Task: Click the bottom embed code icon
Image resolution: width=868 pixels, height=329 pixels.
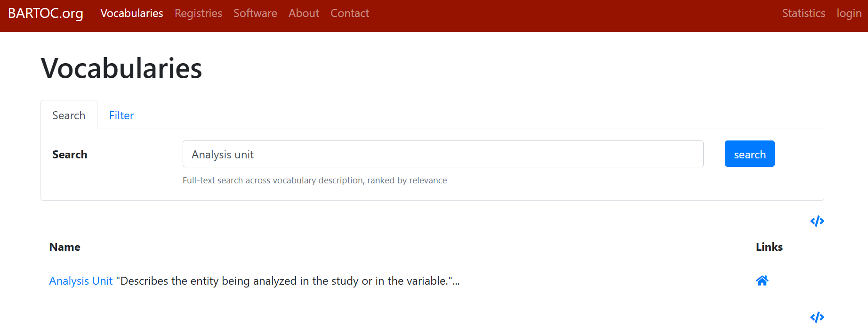Action: pyautogui.click(x=817, y=317)
